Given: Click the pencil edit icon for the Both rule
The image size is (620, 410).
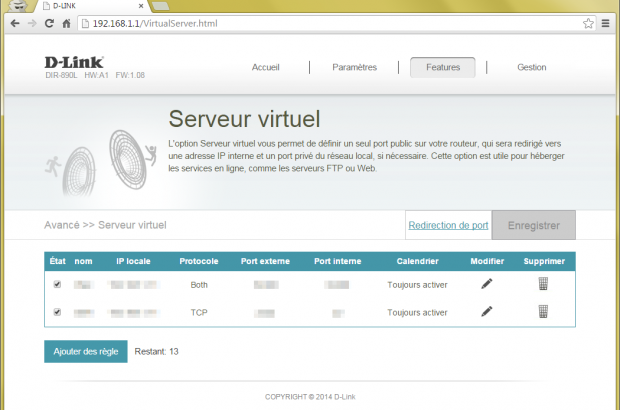Looking at the screenshot, I should click(486, 284).
